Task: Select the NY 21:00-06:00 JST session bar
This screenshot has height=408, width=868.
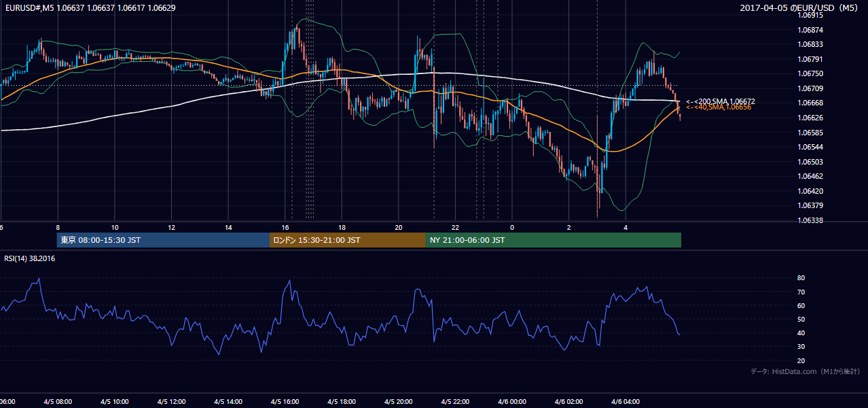Action: 554,240
